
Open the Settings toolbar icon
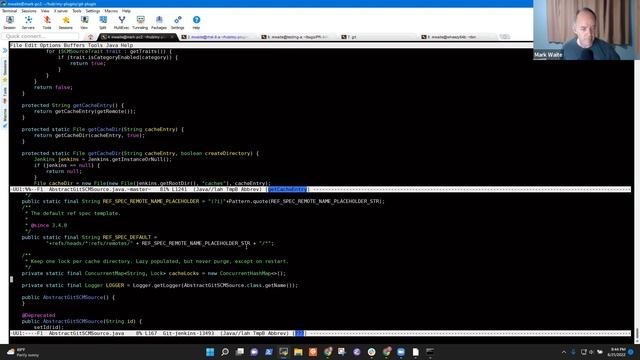coord(178,22)
